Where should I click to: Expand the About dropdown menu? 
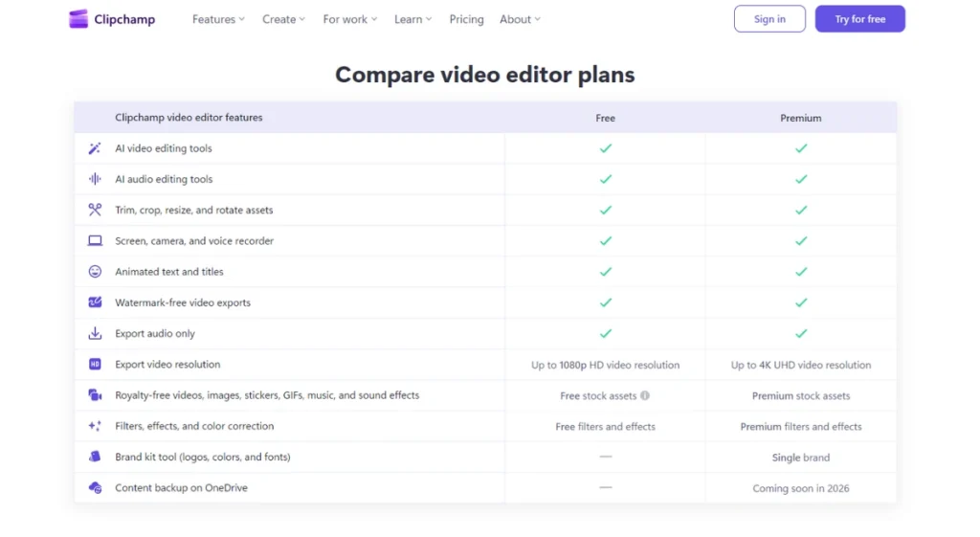click(x=520, y=19)
